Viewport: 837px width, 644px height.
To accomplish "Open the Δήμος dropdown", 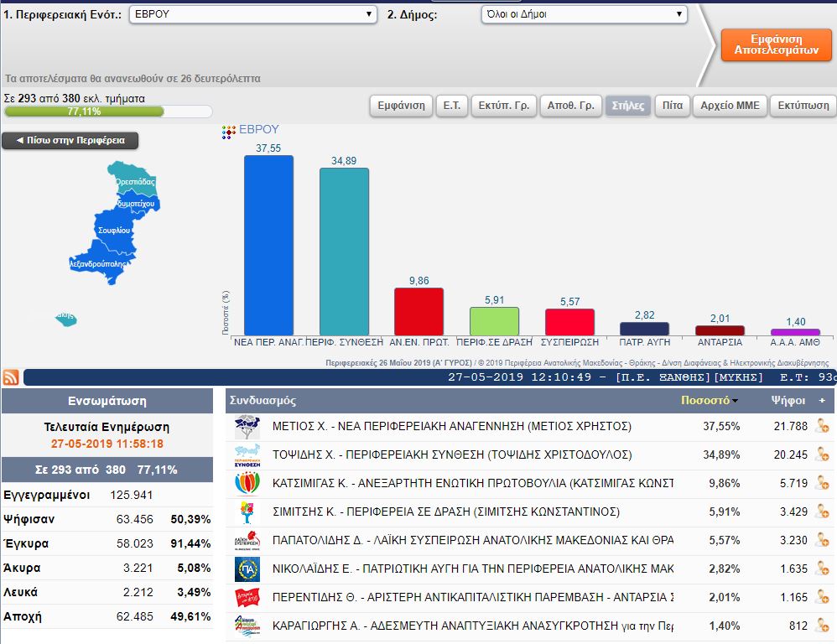I will pyautogui.click(x=584, y=14).
